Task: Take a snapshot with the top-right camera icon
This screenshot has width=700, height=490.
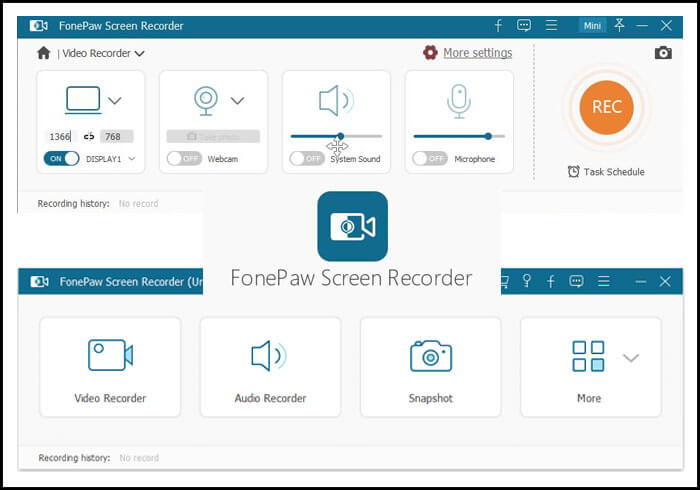Action: point(663,53)
